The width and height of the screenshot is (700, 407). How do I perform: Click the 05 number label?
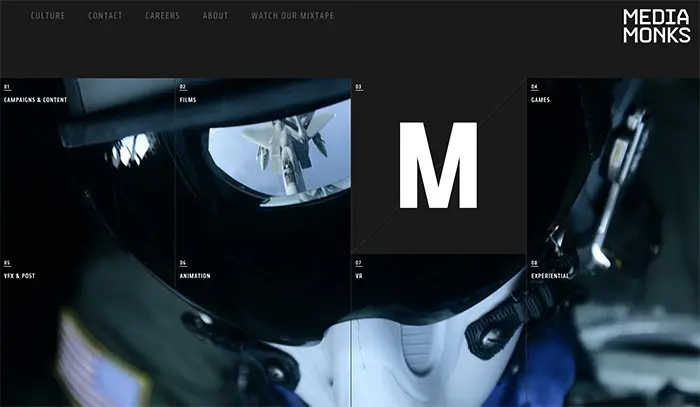click(x=7, y=263)
